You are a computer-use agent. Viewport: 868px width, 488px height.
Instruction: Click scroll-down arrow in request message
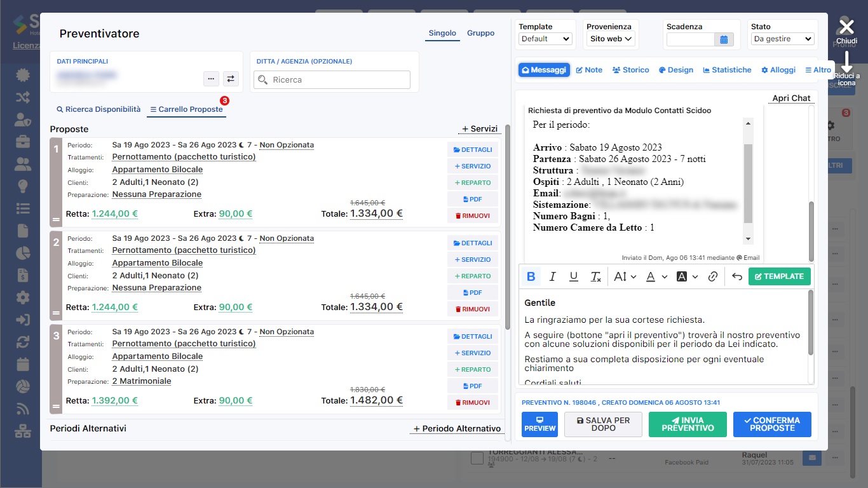pyautogui.click(x=748, y=239)
